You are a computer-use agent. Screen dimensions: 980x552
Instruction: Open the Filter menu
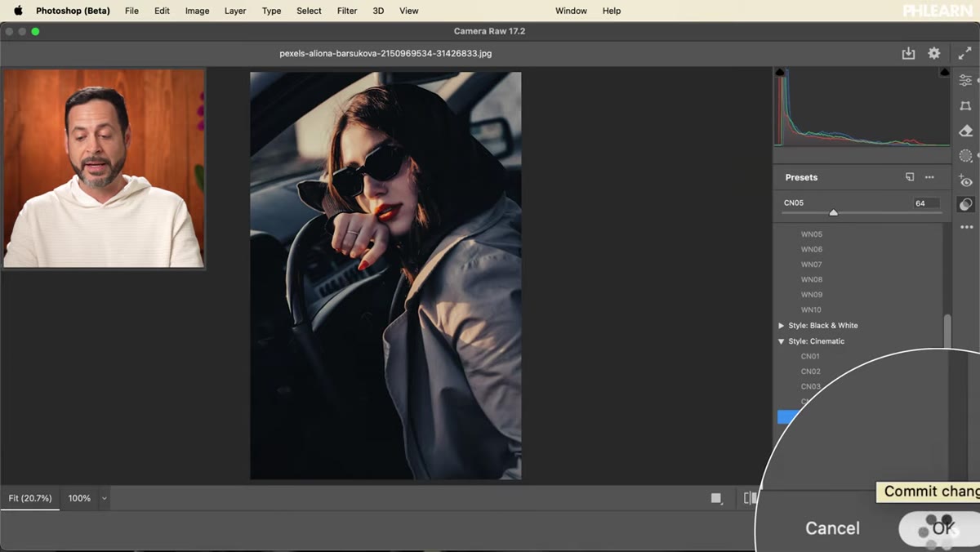click(347, 11)
